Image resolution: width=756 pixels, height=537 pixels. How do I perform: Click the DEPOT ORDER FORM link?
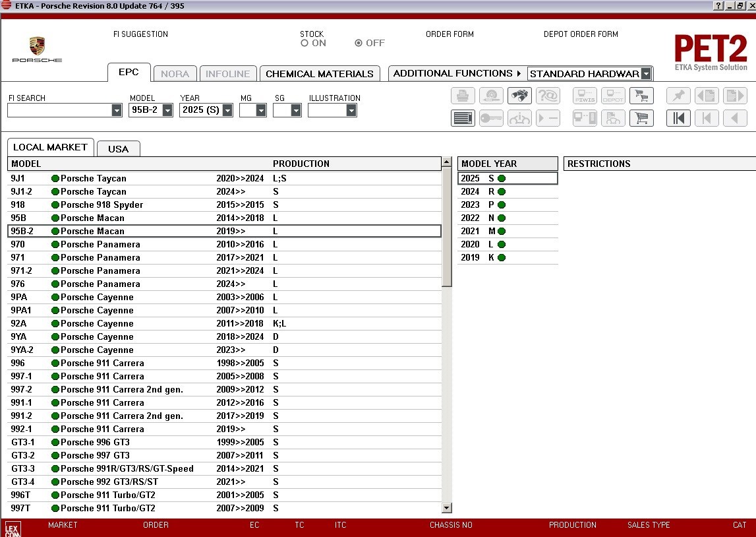click(580, 34)
